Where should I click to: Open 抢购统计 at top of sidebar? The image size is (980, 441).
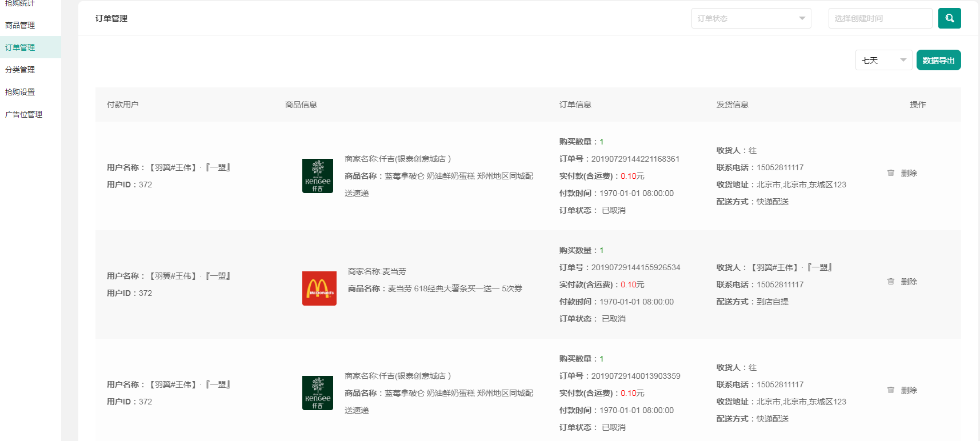click(20, 3)
